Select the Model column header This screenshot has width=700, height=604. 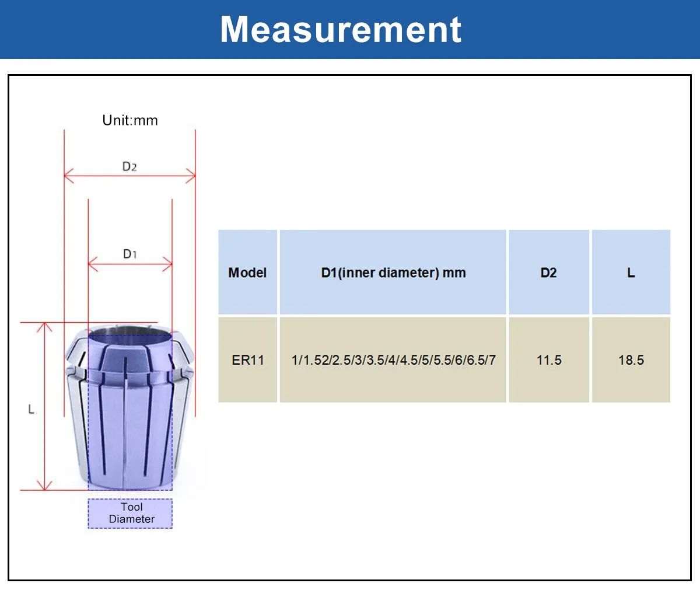pos(247,273)
